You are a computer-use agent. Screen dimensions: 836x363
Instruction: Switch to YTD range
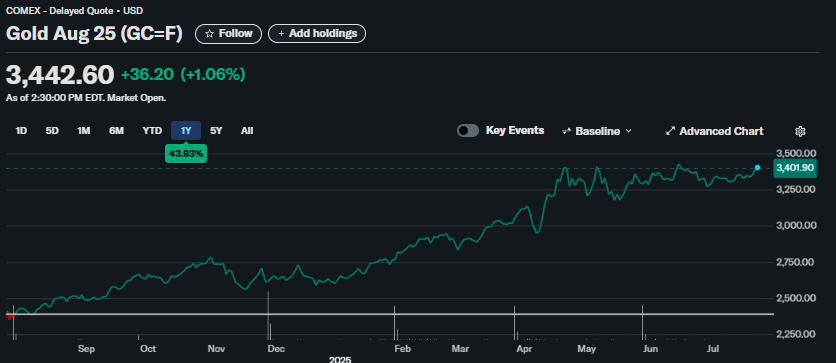(x=152, y=131)
